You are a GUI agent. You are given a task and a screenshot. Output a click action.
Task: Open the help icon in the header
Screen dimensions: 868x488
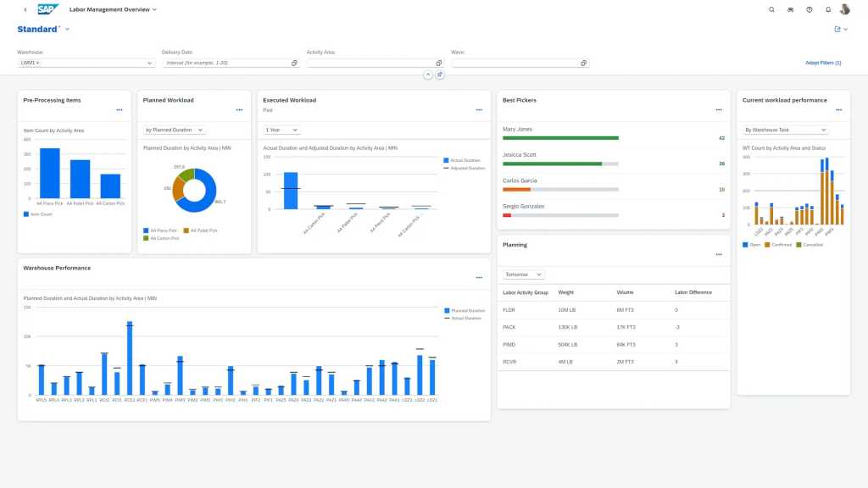coord(809,9)
